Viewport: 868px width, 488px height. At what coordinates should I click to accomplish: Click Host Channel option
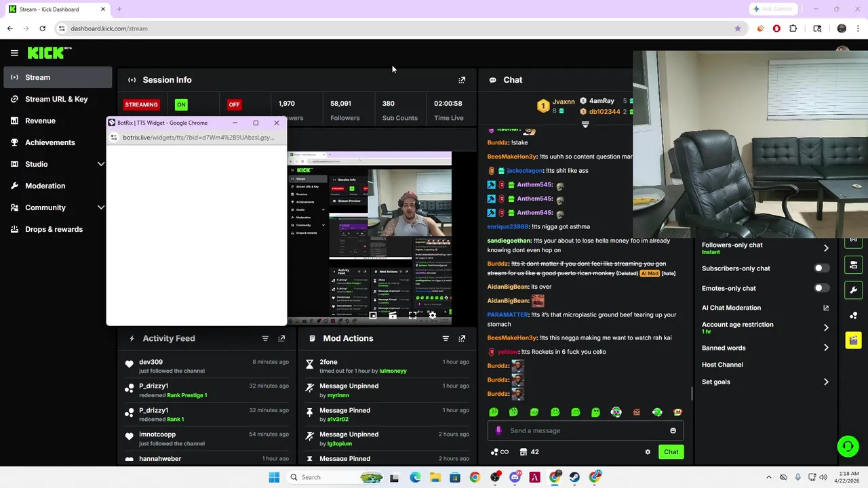click(x=722, y=365)
